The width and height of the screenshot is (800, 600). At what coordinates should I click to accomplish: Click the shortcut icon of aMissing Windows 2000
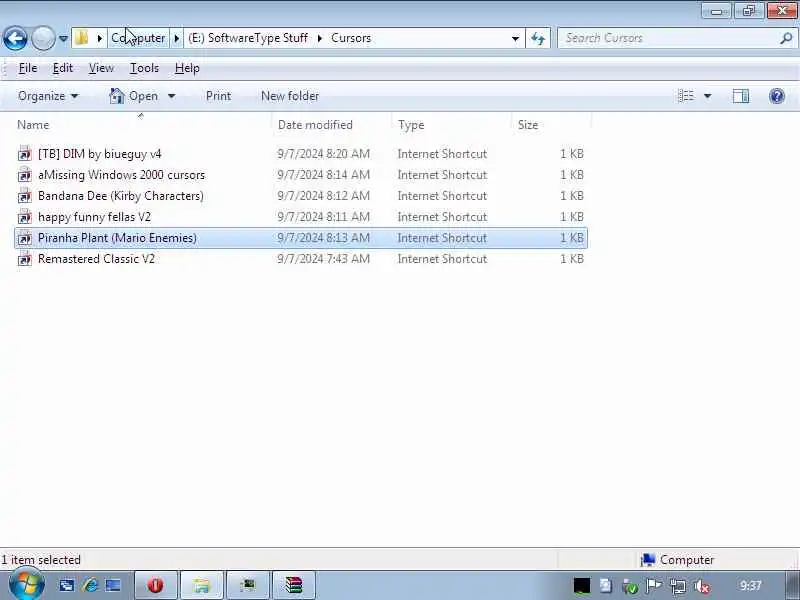click(x=24, y=175)
